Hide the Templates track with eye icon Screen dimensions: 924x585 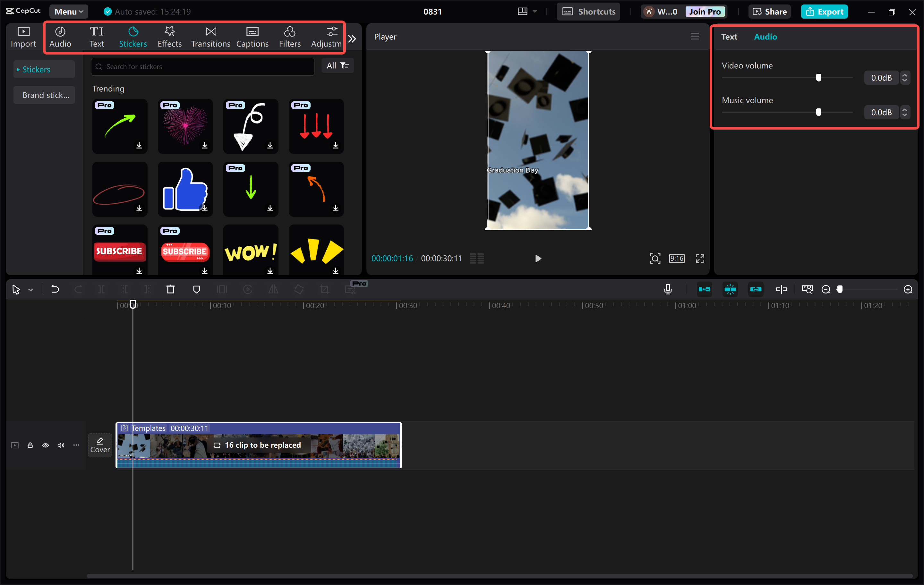45,445
